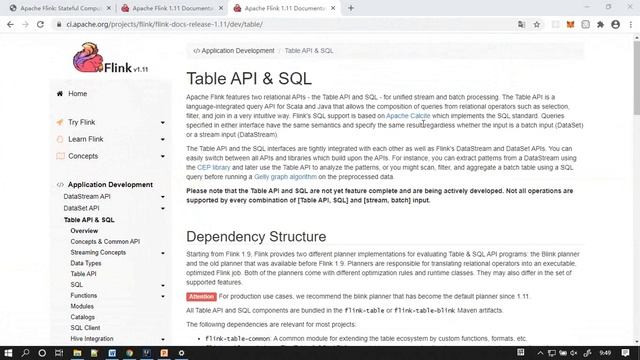Click the Try Flink rocket icon

(60, 122)
